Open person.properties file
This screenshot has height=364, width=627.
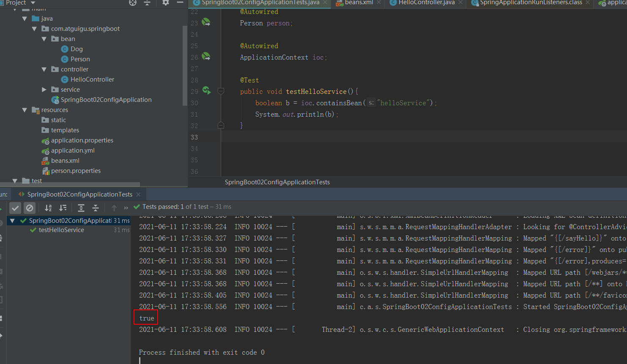(76, 171)
